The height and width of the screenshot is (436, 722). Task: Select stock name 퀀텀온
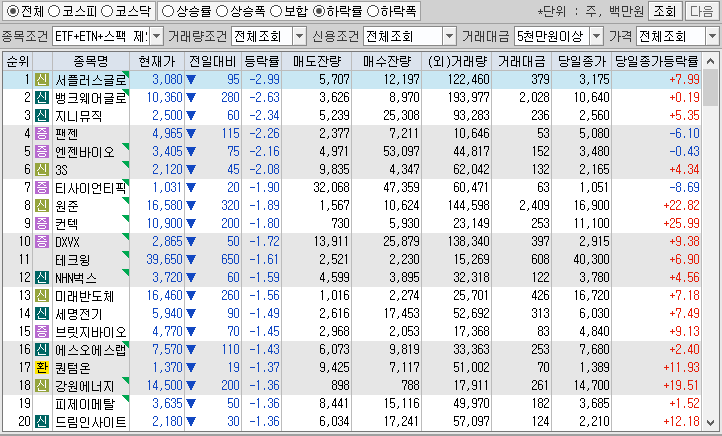[x=73, y=368]
